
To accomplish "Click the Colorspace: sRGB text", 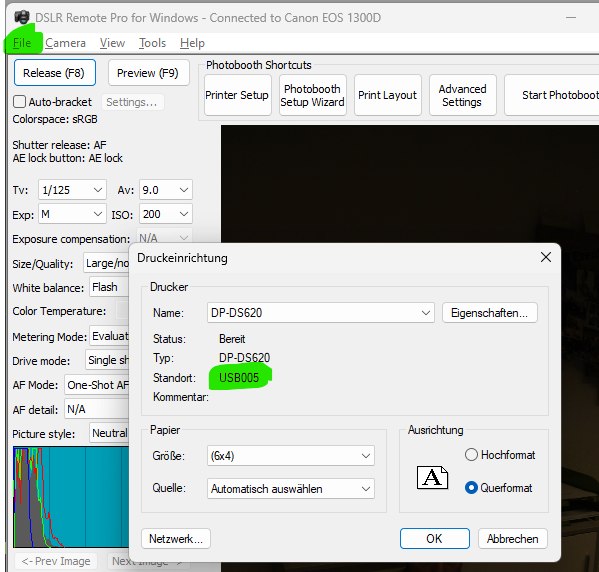I will coord(55,119).
